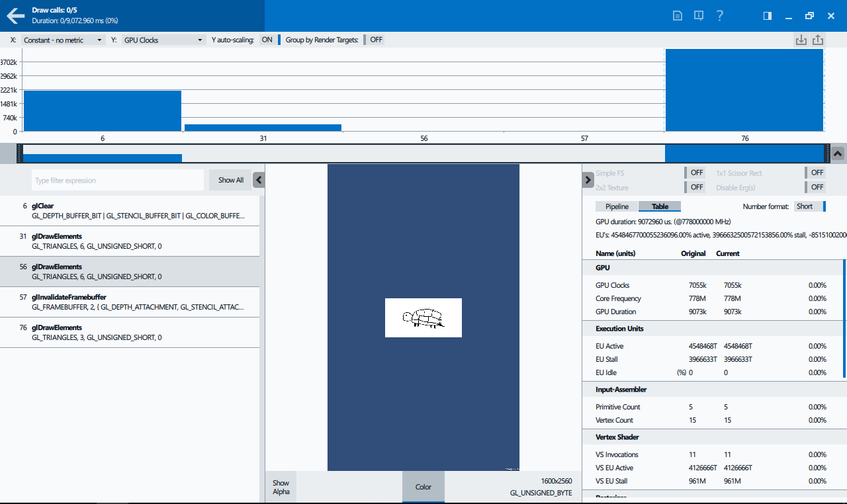Screen dimensions: 847x504
Task: Open the X axis metric dropdown
Action: (63, 40)
